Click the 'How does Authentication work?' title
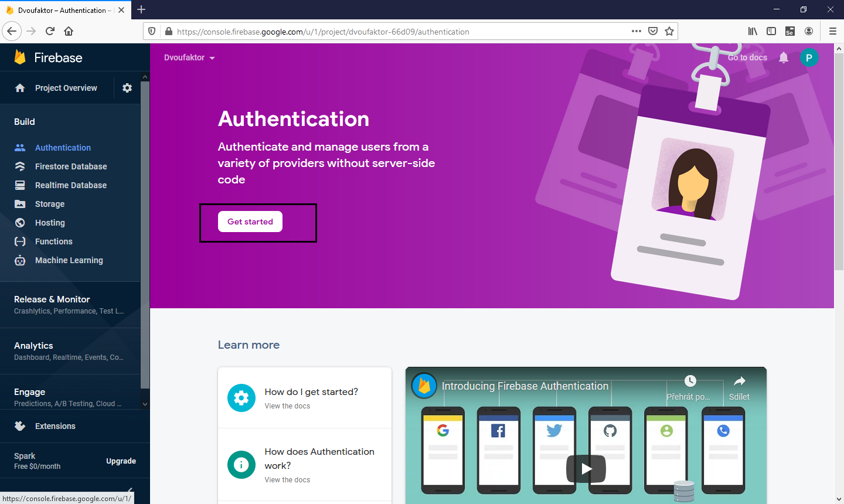The height and width of the screenshot is (504, 844). [x=319, y=459]
